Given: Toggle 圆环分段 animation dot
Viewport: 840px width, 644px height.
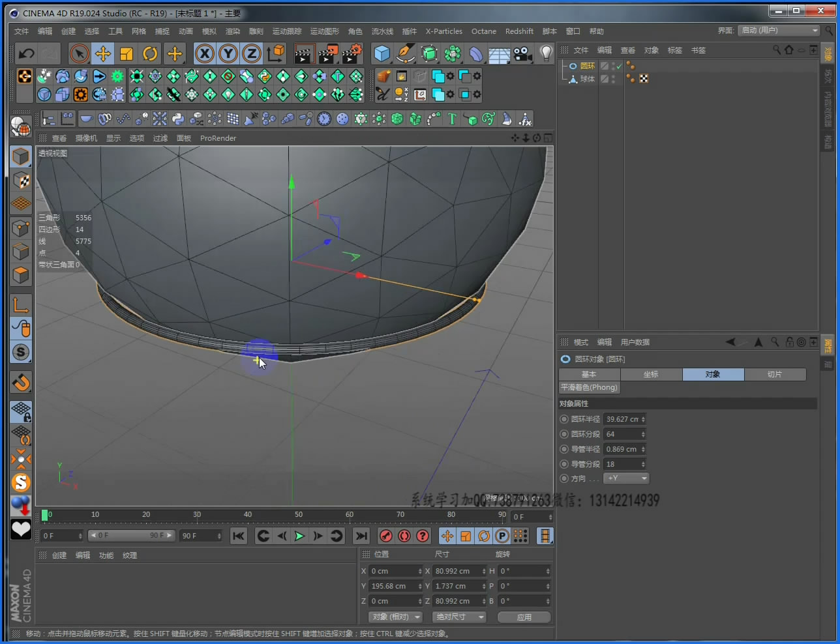Looking at the screenshot, I should point(564,434).
